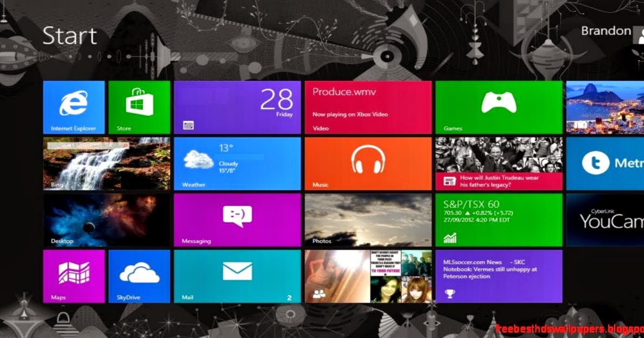Open the Games tile
The image size is (644, 338).
(x=498, y=107)
